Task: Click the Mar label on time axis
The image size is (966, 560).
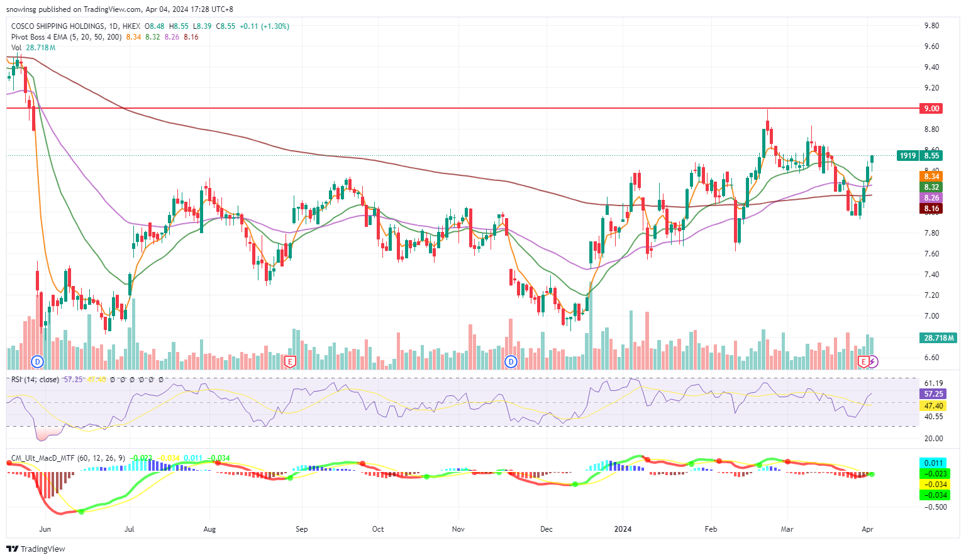Action: (x=787, y=529)
